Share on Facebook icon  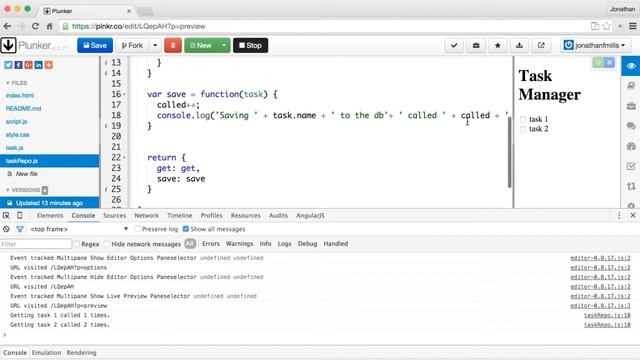(x=18, y=65)
